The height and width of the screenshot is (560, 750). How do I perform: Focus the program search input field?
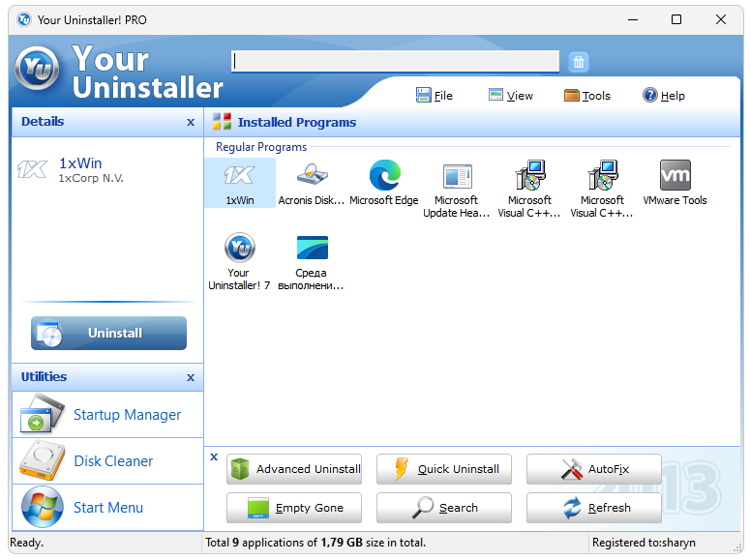(x=395, y=61)
